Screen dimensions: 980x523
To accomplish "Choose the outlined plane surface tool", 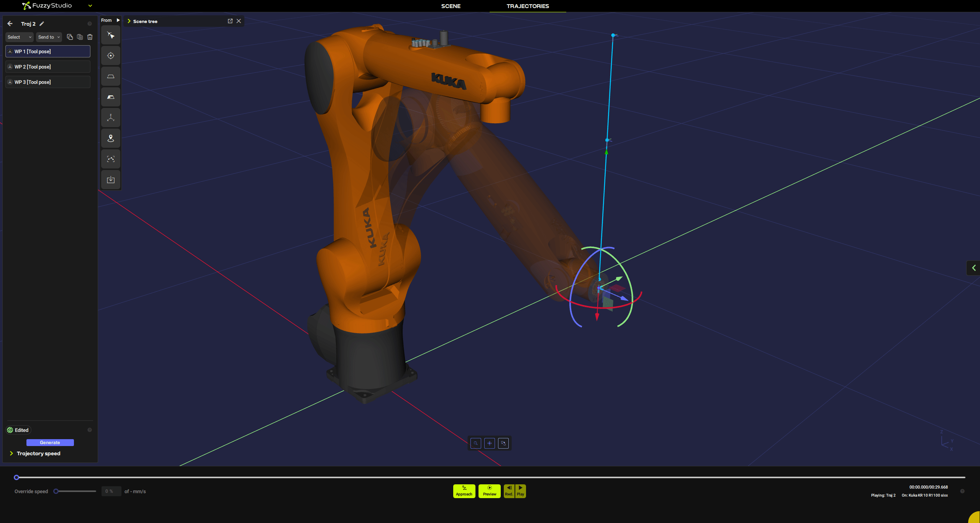I will click(x=111, y=77).
